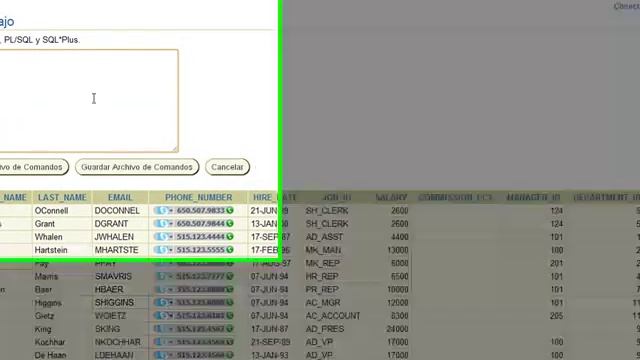Viewport: 640px width, 360px height.
Task: Select the SKING email cell
Action: [x=107, y=329]
